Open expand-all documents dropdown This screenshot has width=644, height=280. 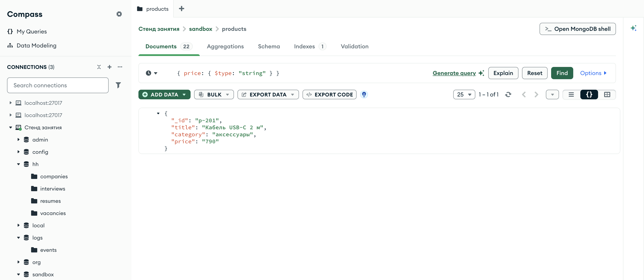pos(552,94)
